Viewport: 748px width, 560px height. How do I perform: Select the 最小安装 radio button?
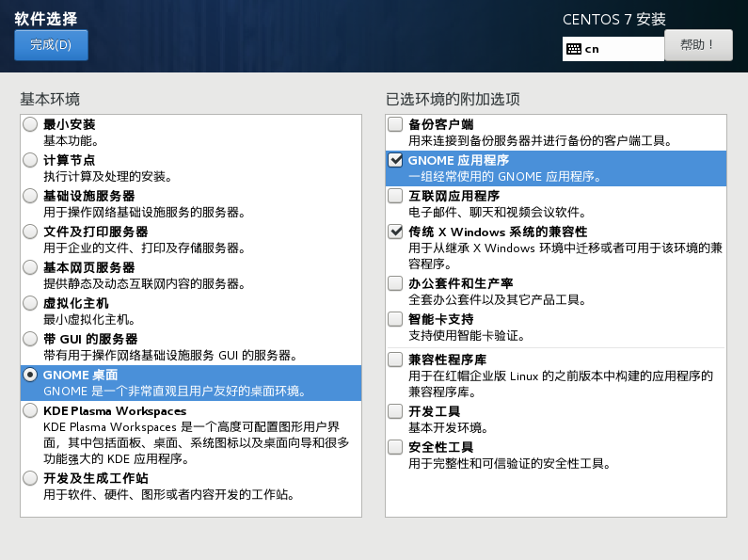pyautogui.click(x=30, y=124)
